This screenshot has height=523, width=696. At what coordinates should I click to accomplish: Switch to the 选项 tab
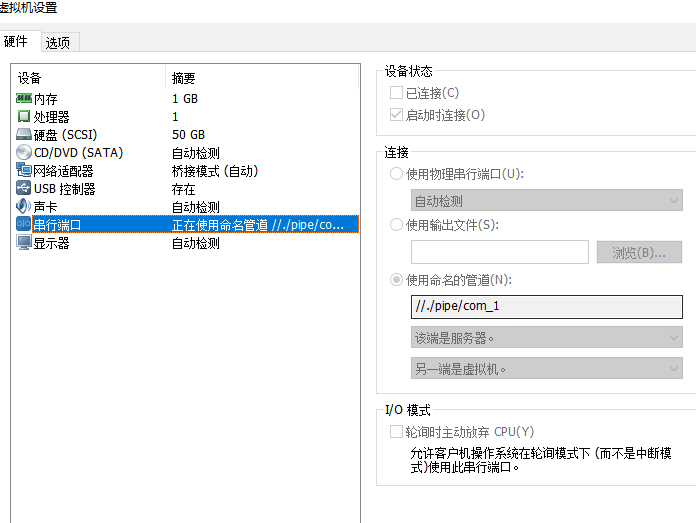tap(58, 43)
